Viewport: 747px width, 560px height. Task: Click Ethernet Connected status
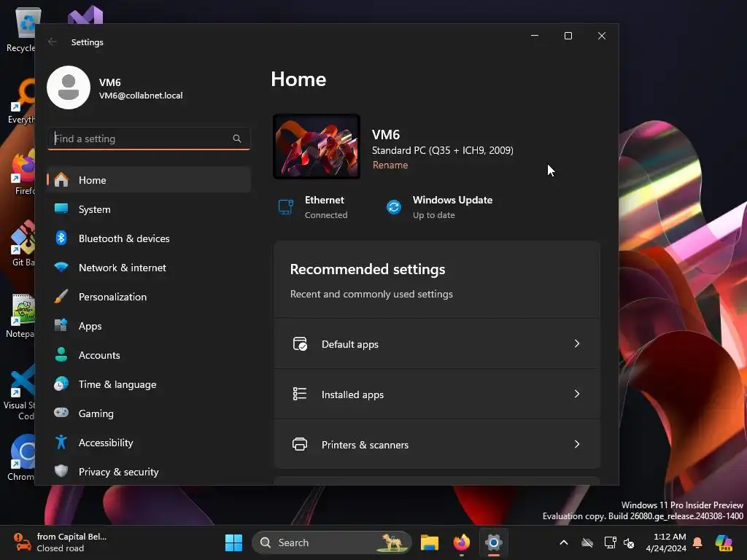313,207
